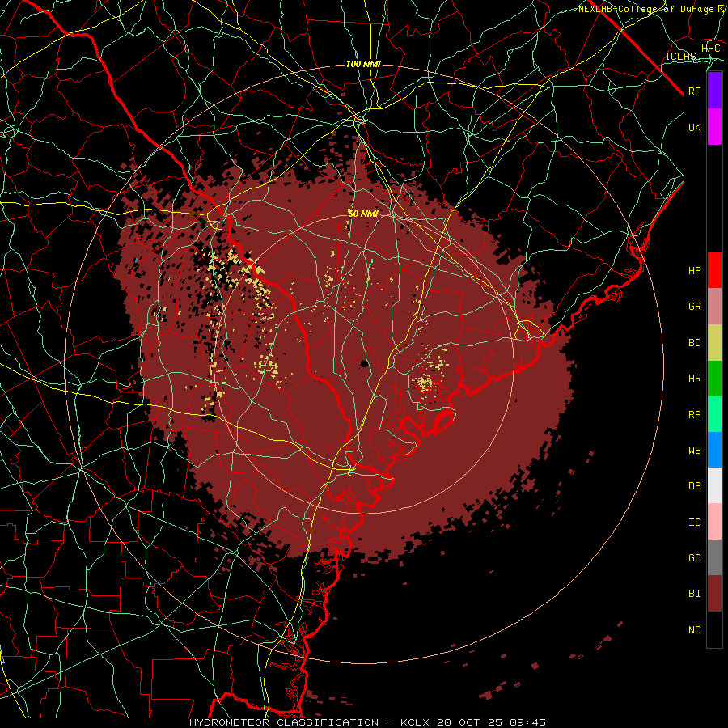Click the 'ND' legend label

pyautogui.click(x=694, y=630)
